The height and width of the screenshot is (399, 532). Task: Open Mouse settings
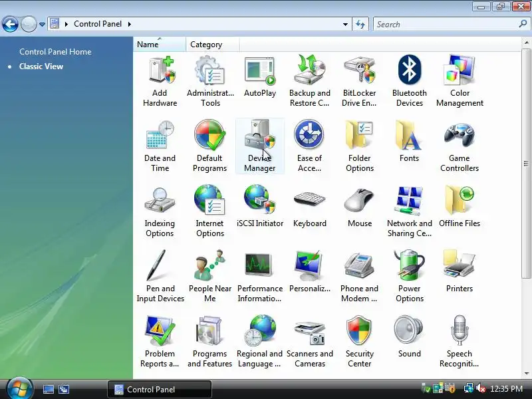[360, 207]
